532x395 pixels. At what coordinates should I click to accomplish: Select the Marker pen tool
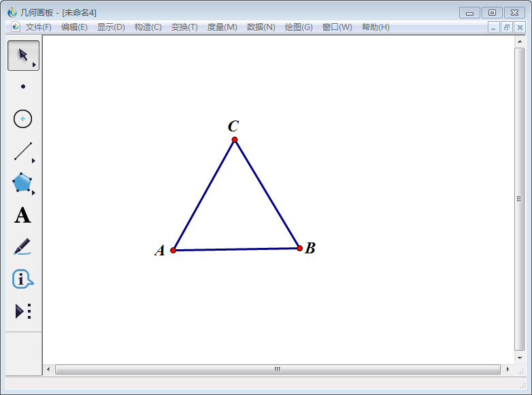pos(22,247)
